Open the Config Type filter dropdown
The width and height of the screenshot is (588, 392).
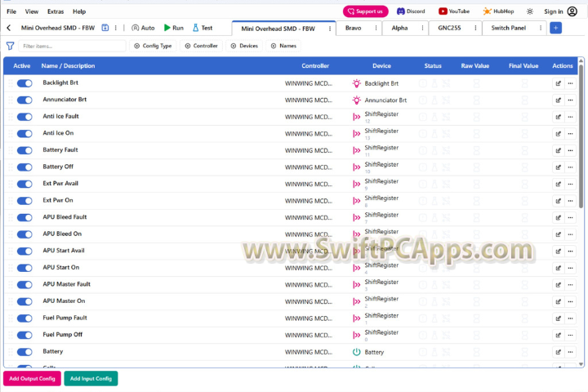coord(153,46)
